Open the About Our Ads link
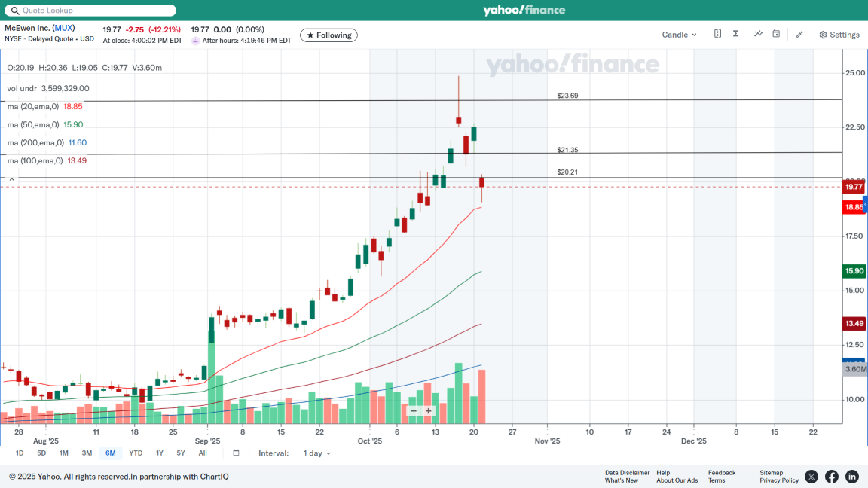868x488 pixels. (677, 480)
